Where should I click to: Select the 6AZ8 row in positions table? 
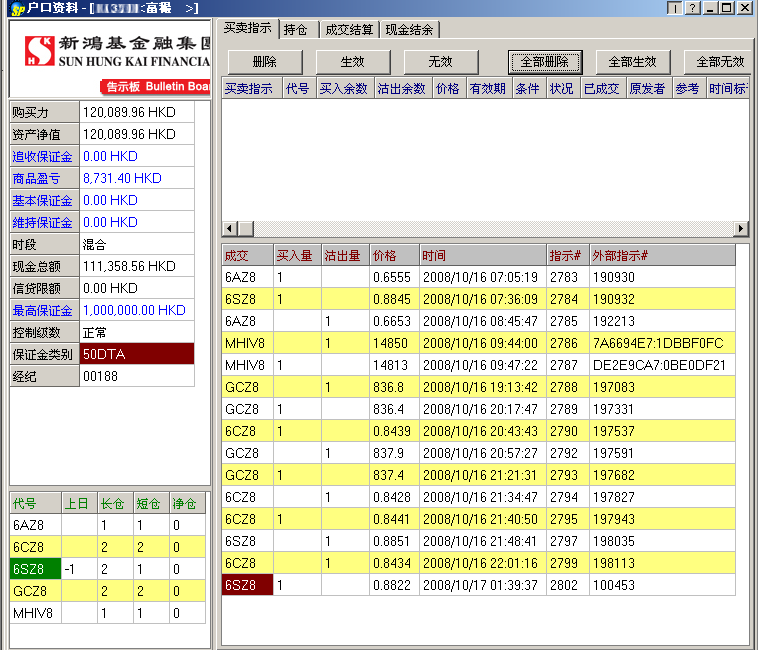(x=107, y=525)
